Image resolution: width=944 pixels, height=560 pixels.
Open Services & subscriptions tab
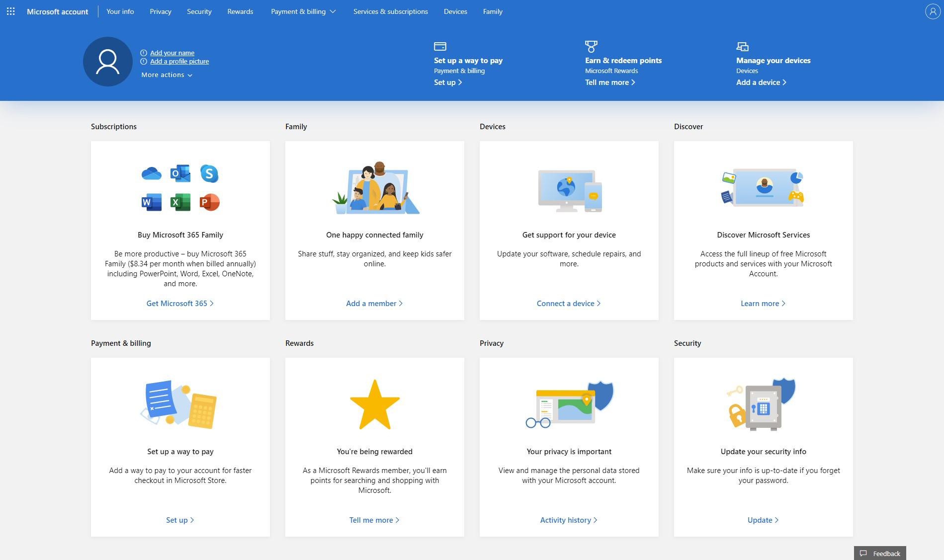tap(391, 11)
